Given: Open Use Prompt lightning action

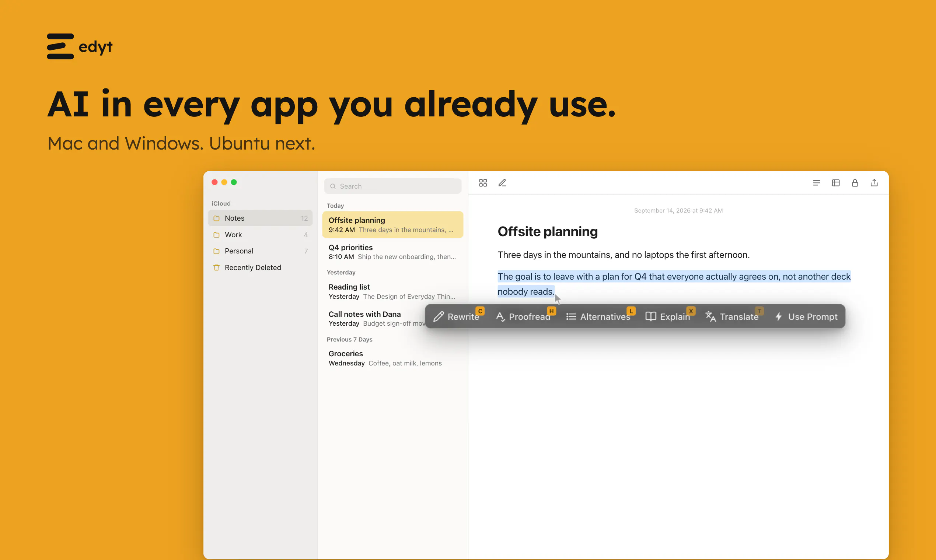Looking at the screenshot, I should [x=806, y=316].
